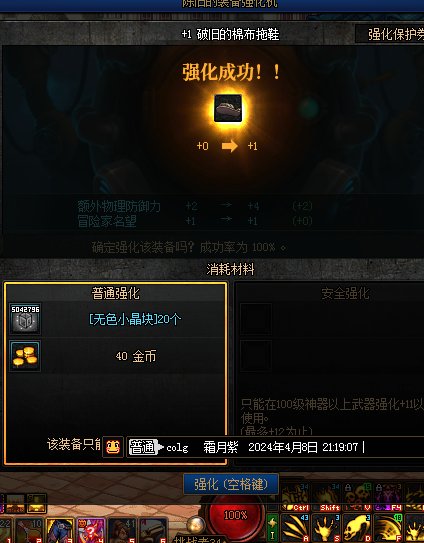Screen dimensions: 424x543
Task: Click the Ctrl hotkey skill slot
Action: [295, 497]
